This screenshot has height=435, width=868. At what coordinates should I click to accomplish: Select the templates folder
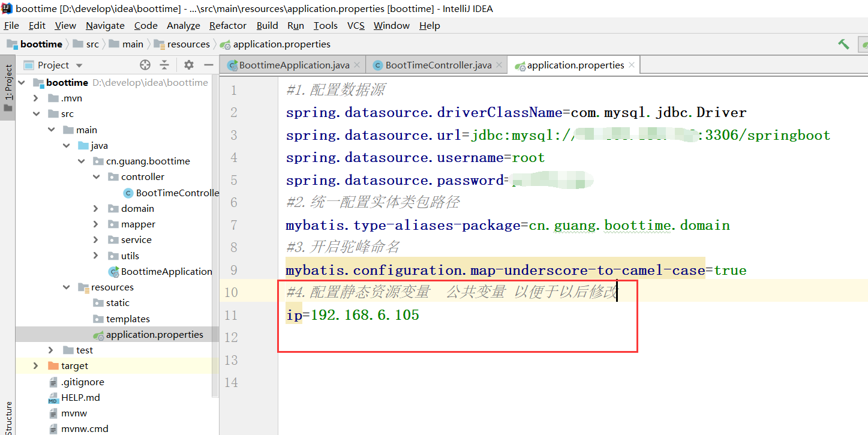pos(121,319)
